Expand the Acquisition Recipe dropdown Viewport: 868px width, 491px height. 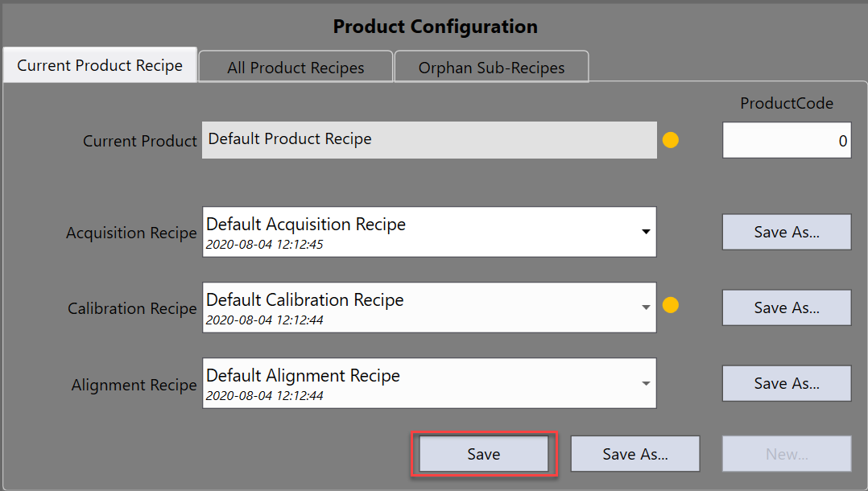click(x=646, y=232)
